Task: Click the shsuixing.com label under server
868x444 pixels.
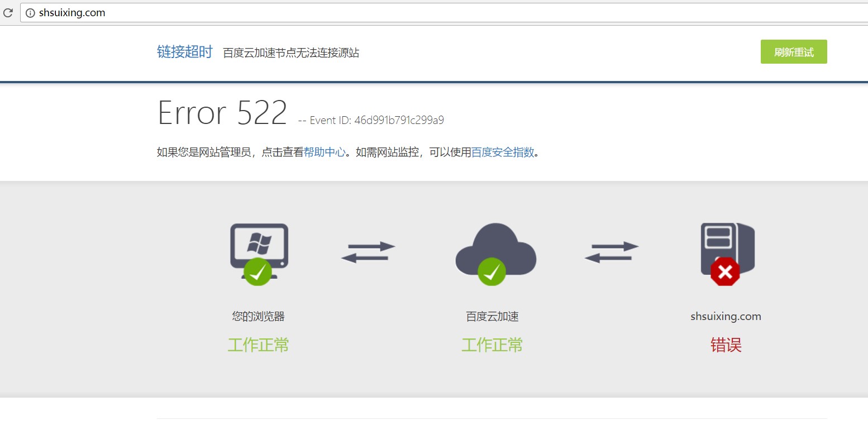Action: pos(726,316)
